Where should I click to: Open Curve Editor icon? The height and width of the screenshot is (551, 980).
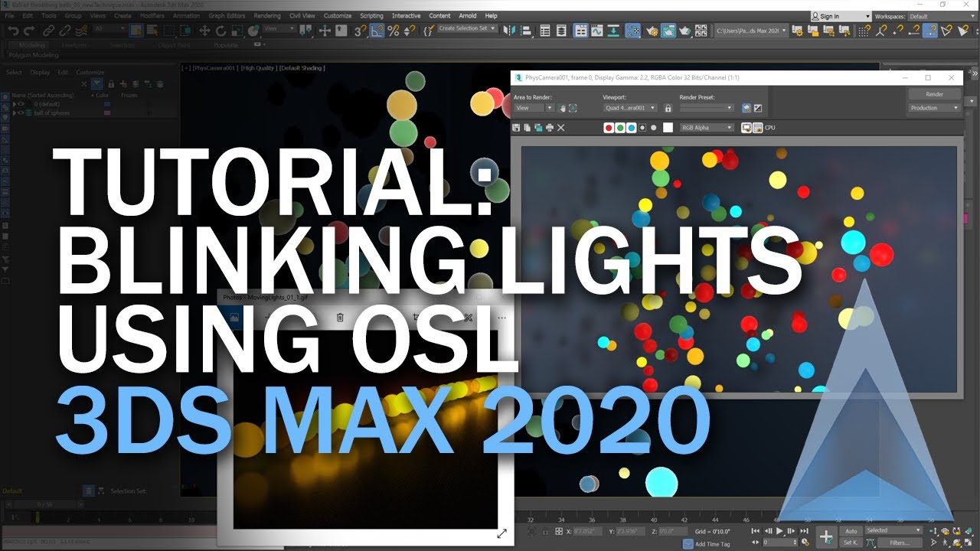[597, 31]
